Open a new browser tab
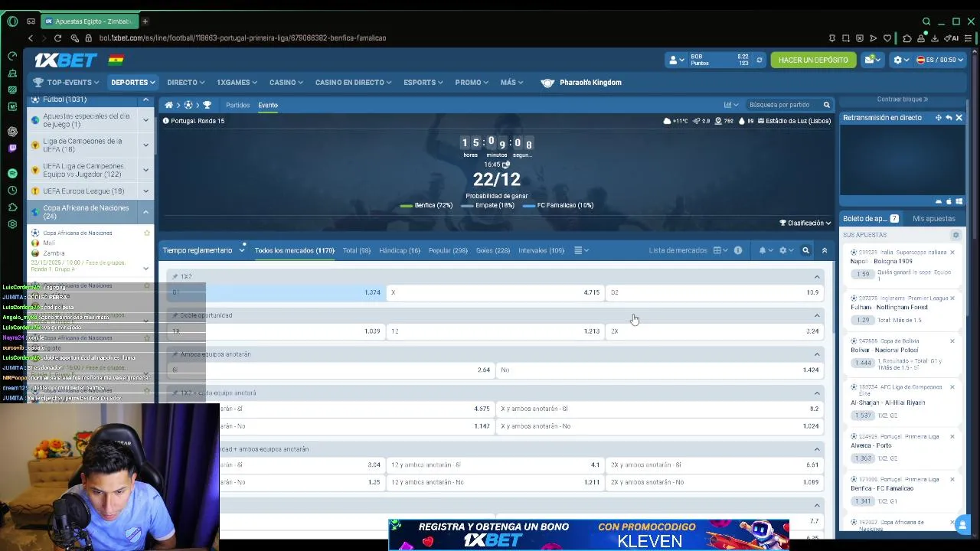The width and height of the screenshot is (980, 551). [x=145, y=21]
